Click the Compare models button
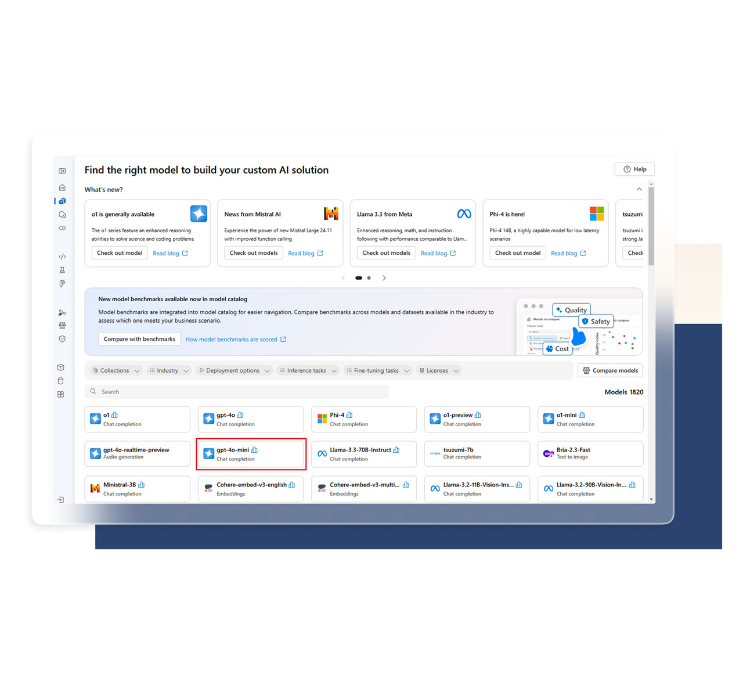Image resolution: width=743 pixels, height=700 pixels. tap(610, 370)
